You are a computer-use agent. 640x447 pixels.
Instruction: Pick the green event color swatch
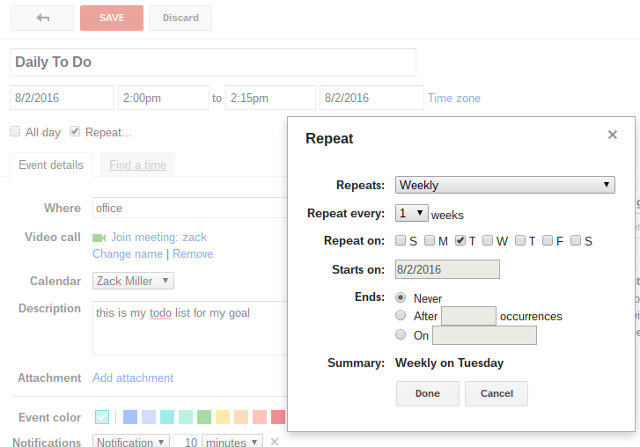click(204, 417)
